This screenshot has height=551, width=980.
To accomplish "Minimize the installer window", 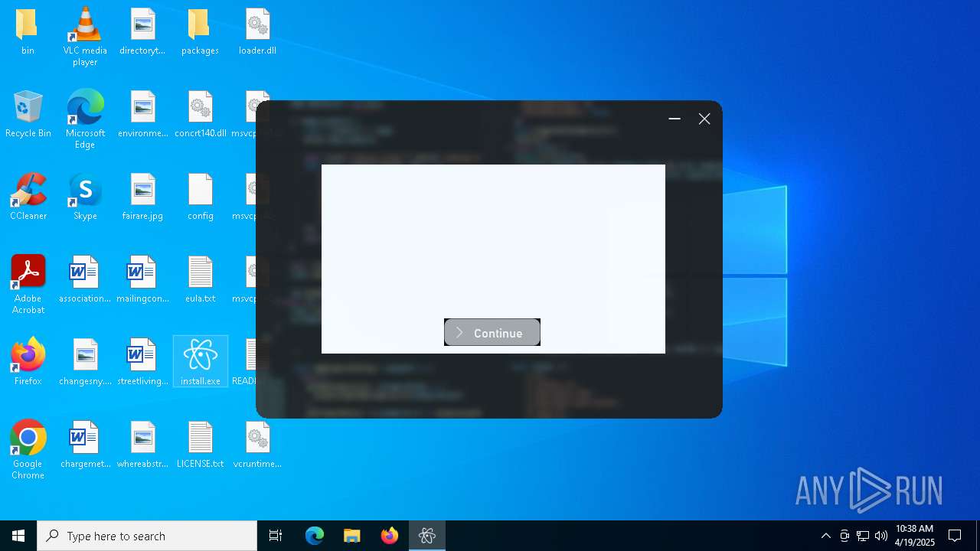I will pyautogui.click(x=675, y=119).
